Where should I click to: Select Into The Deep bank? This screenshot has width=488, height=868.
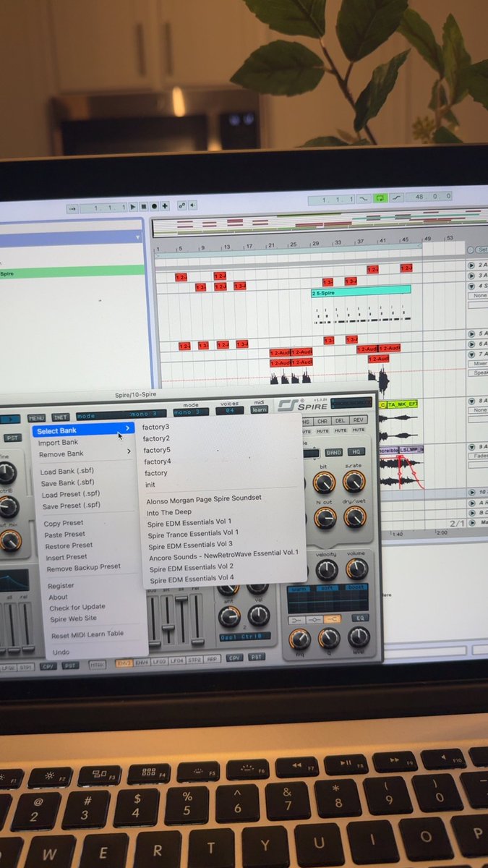(x=169, y=512)
